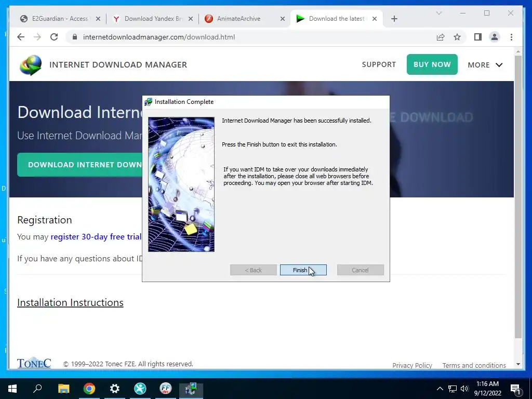
Task: Open Settings gear in taskbar
Action: [x=115, y=389]
